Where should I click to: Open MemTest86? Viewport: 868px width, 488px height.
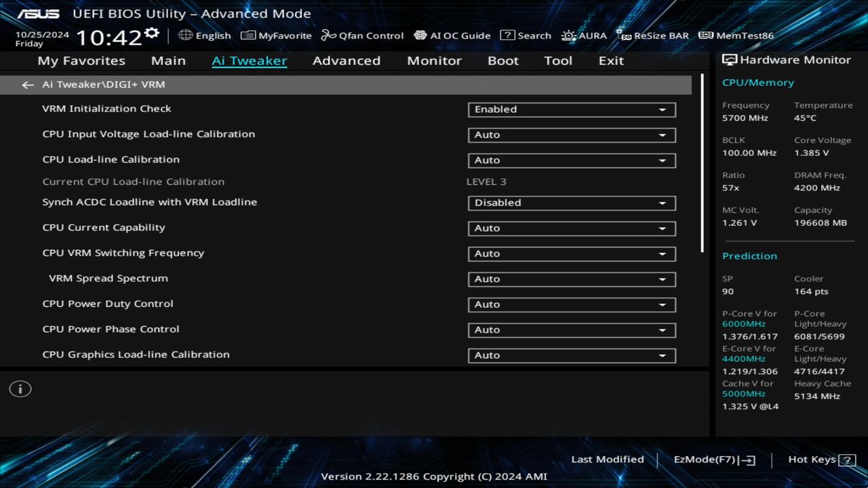[x=735, y=35]
